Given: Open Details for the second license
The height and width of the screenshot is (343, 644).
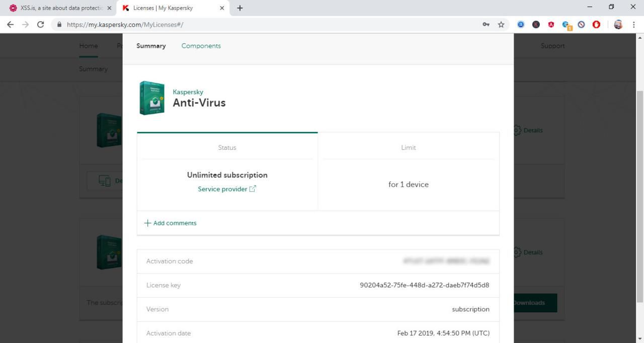Looking at the screenshot, I should 529,252.
